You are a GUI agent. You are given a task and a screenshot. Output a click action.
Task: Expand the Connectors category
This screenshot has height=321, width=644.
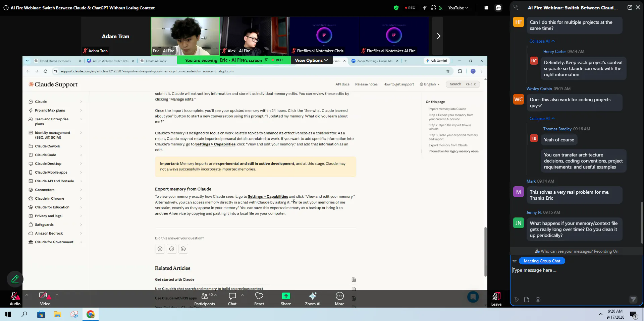55,190
